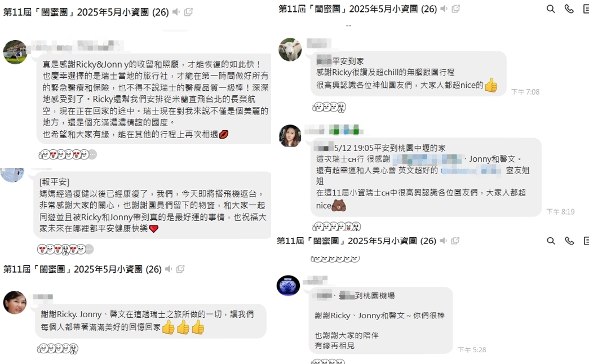589x364 pixels.
Task: Open the blue vase profile avatar
Action: pyautogui.click(x=288, y=286)
